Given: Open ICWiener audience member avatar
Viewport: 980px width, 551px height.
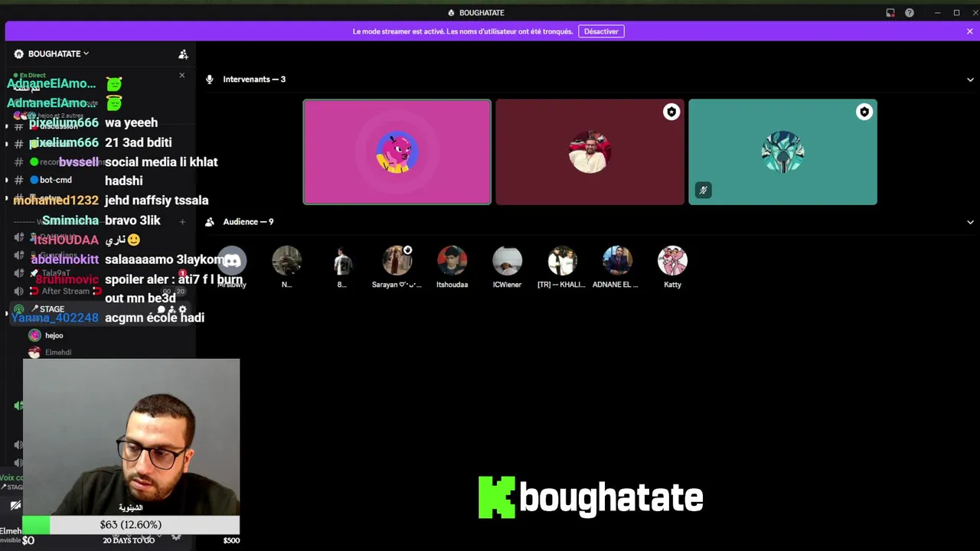Looking at the screenshot, I should coord(508,262).
